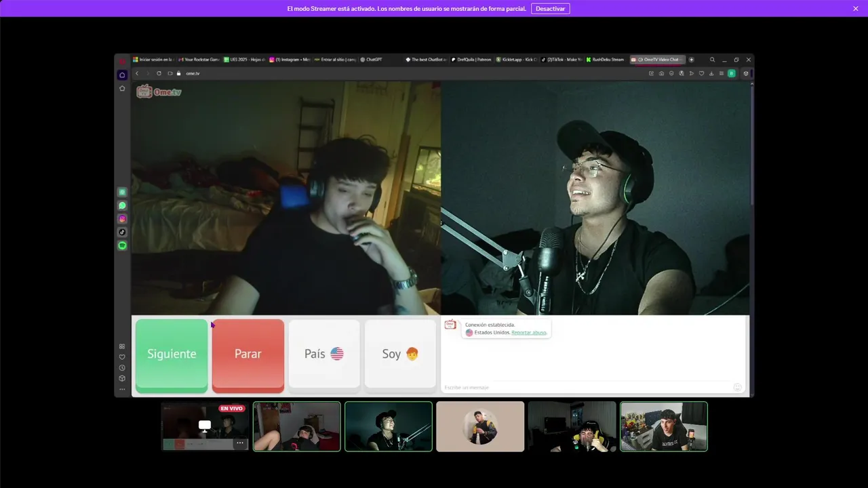Click the green Siguiente button
This screenshot has height=488, width=868.
click(x=172, y=355)
